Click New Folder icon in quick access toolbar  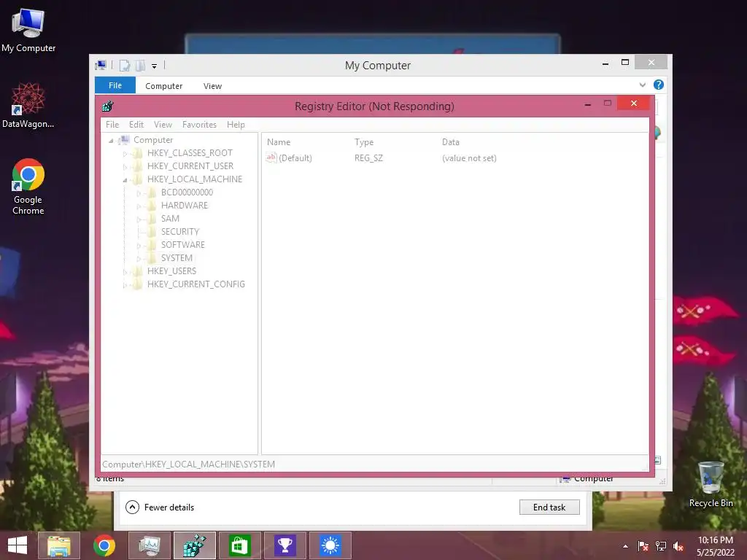point(140,65)
